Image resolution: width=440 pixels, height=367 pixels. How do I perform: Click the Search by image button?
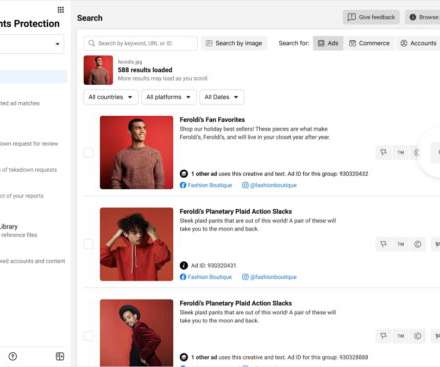[234, 43]
